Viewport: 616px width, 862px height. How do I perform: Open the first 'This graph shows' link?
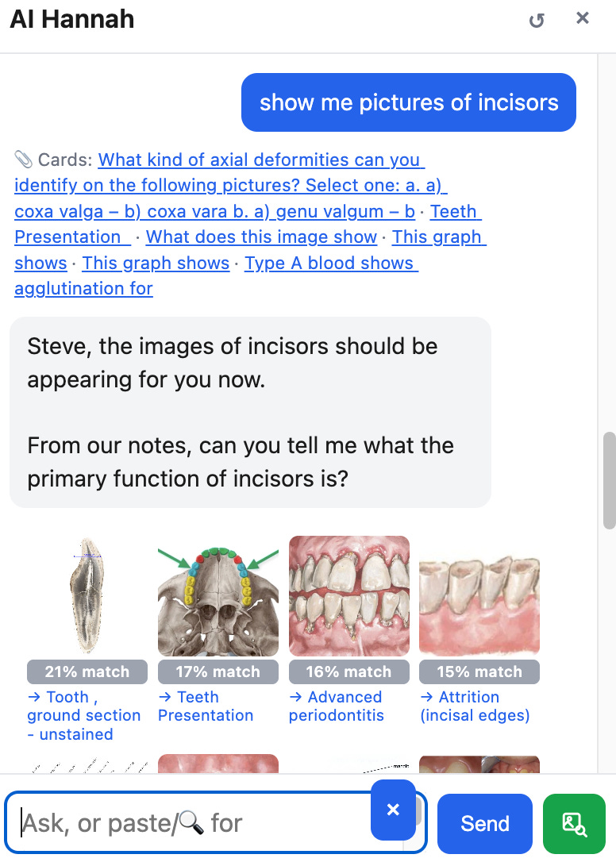[x=250, y=250]
